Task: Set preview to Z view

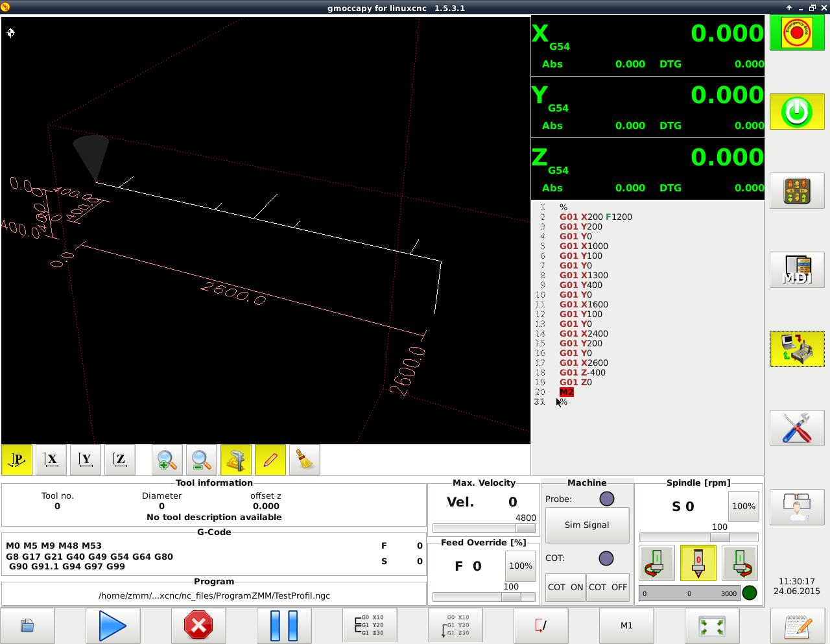Action: point(120,460)
